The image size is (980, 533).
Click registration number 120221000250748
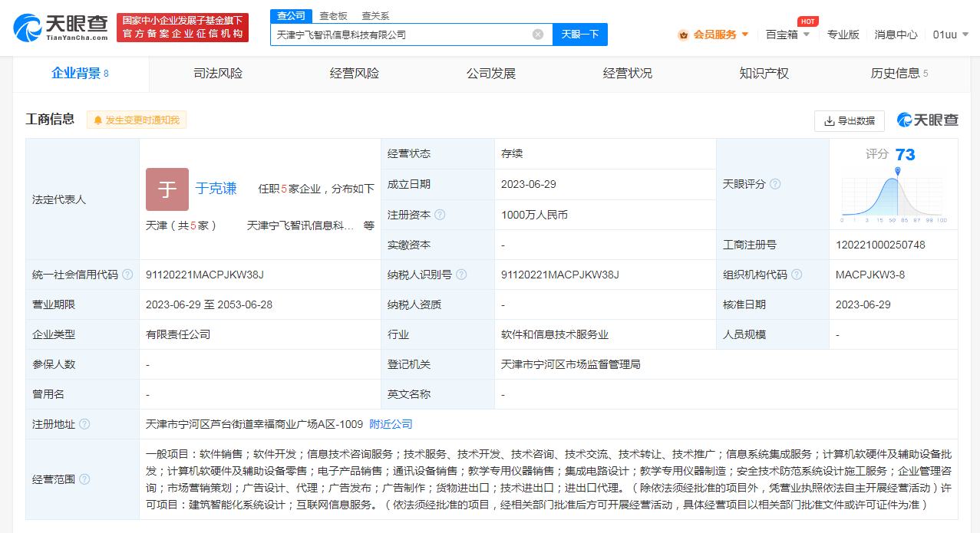click(880, 245)
